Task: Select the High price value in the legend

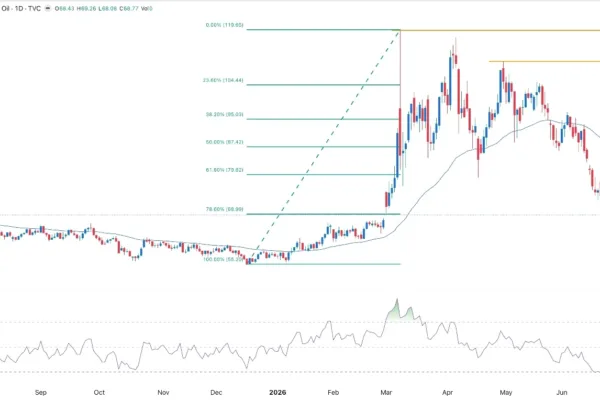Action: 86,8
